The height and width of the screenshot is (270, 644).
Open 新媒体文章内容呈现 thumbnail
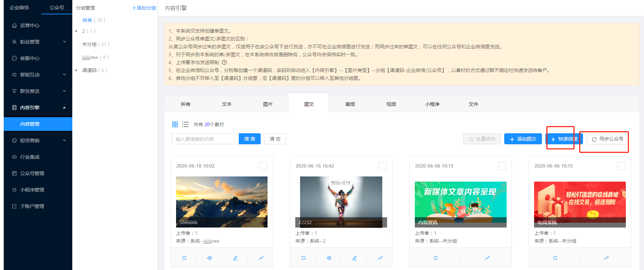(x=460, y=204)
